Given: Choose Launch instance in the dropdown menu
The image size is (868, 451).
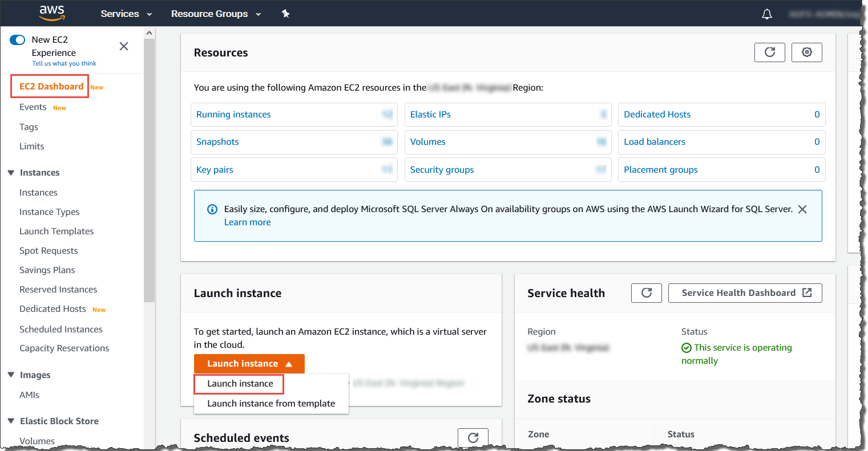Looking at the screenshot, I should 240,384.
